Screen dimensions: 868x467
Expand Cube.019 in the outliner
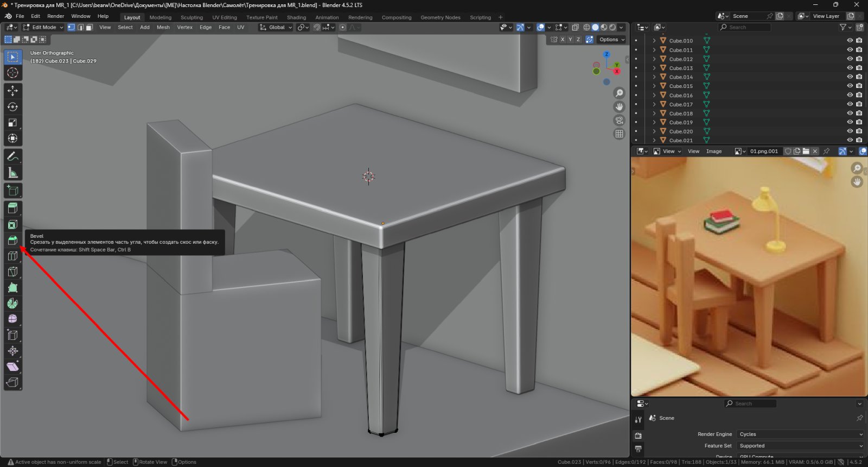point(654,122)
